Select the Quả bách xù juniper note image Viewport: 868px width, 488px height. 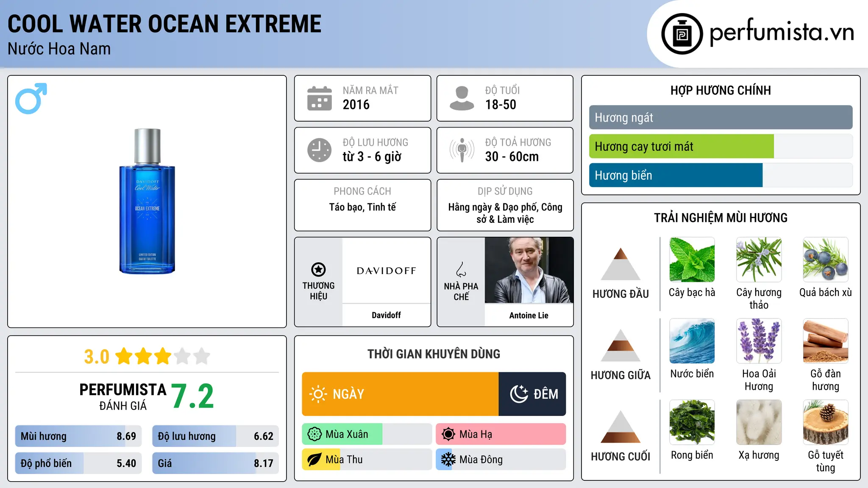[x=826, y=260]
